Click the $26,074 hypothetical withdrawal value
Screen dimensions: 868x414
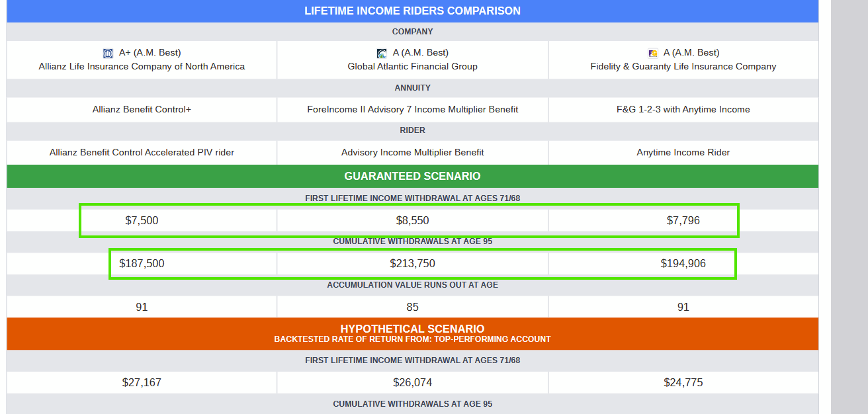(x=412, y=382)
